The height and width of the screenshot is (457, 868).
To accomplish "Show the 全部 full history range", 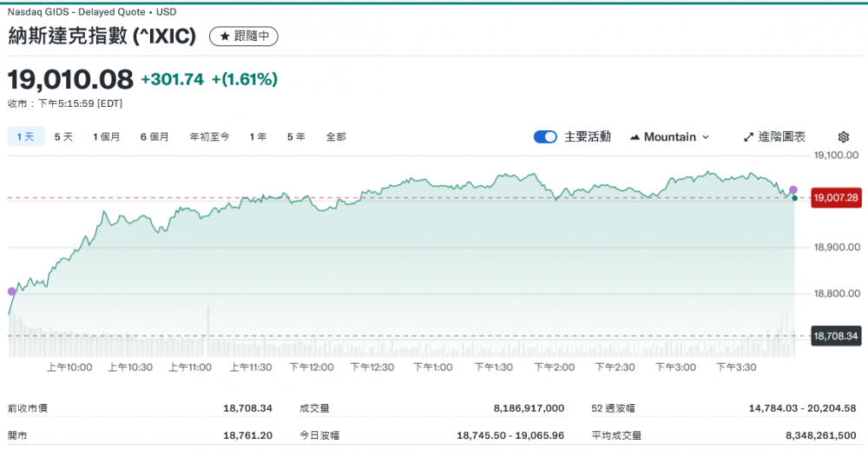I will (x=336, y=137).
